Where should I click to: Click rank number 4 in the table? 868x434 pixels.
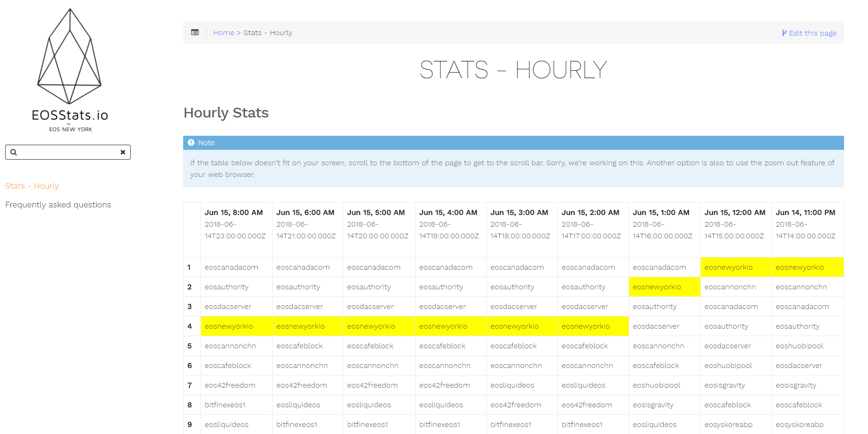pyautogui.click(x=190, y=326)
